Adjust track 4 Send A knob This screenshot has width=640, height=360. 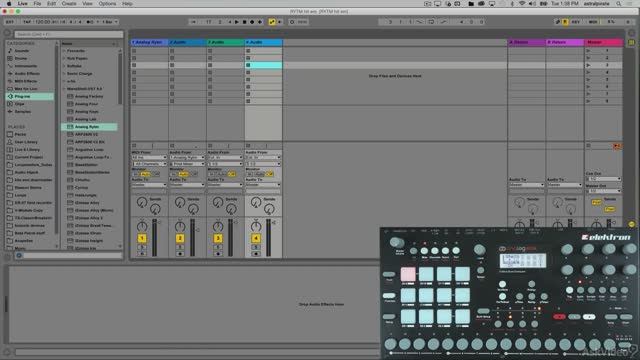coord(256,202)
